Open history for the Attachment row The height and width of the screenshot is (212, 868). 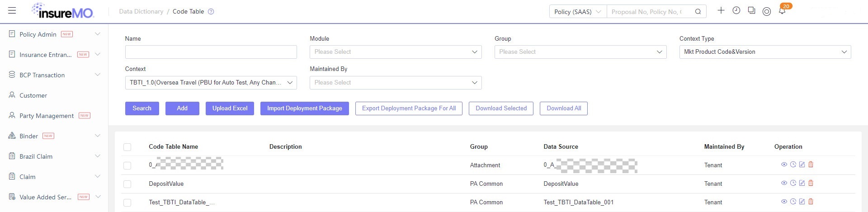(x=793, y=165)
